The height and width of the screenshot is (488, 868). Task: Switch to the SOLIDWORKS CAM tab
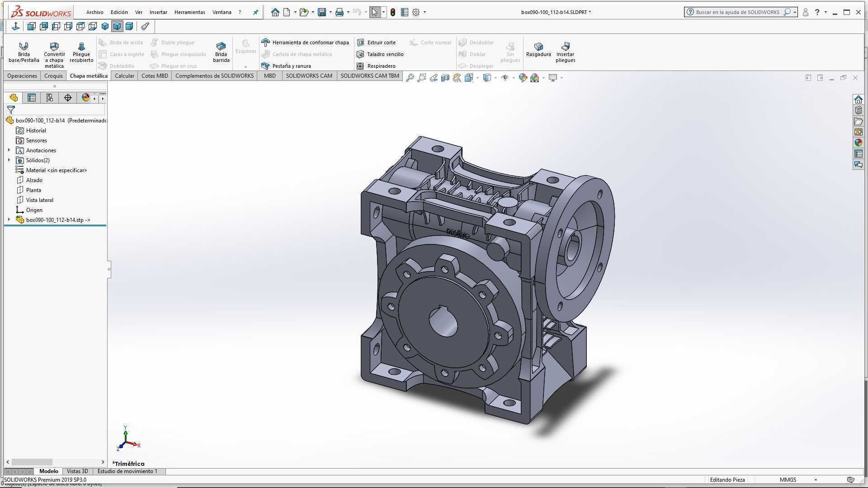coord(309,76)
